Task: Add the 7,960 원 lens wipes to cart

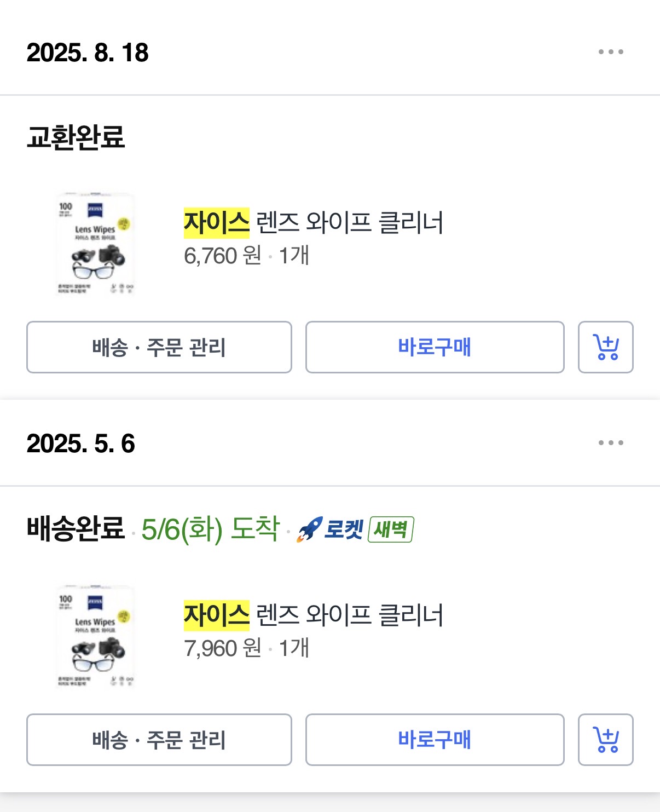Action: tap(605, 740)
